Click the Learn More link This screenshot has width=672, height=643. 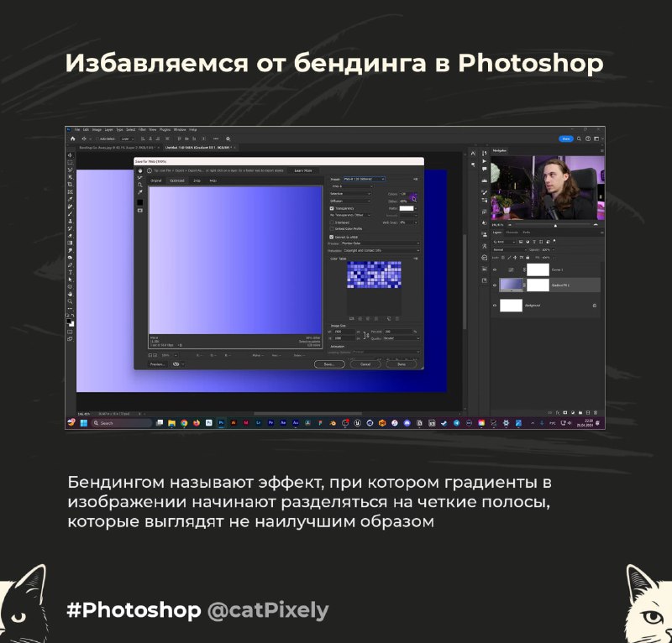[x=303, y=170]
